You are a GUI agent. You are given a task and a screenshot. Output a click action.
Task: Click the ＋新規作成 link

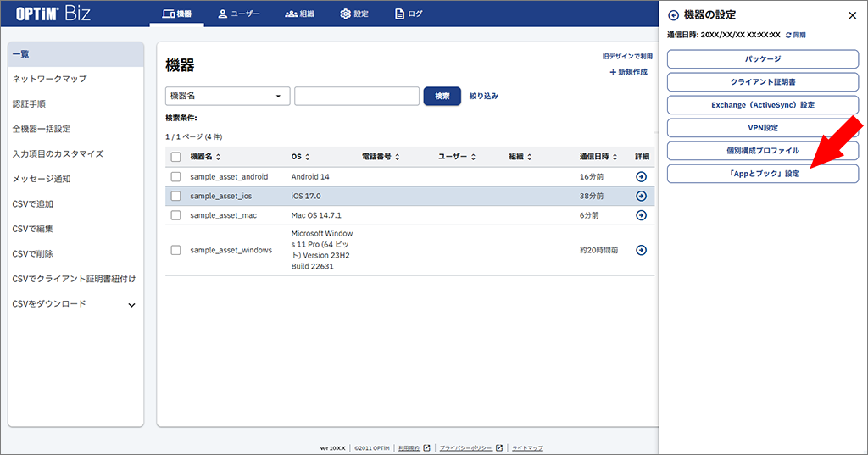pos(628,72)
